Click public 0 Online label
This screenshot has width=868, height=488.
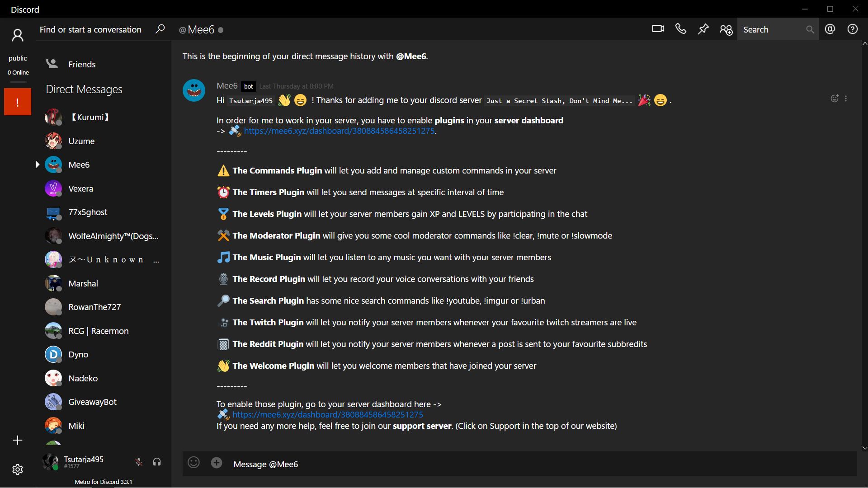coord(18,65)
